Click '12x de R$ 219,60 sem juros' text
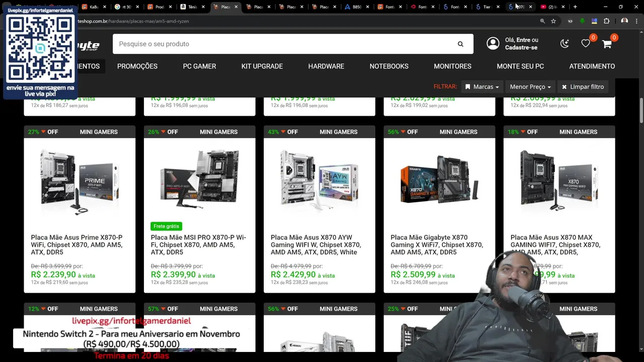Image resolution: width=644 pixels, height=362 pixels. coord(59,283)
